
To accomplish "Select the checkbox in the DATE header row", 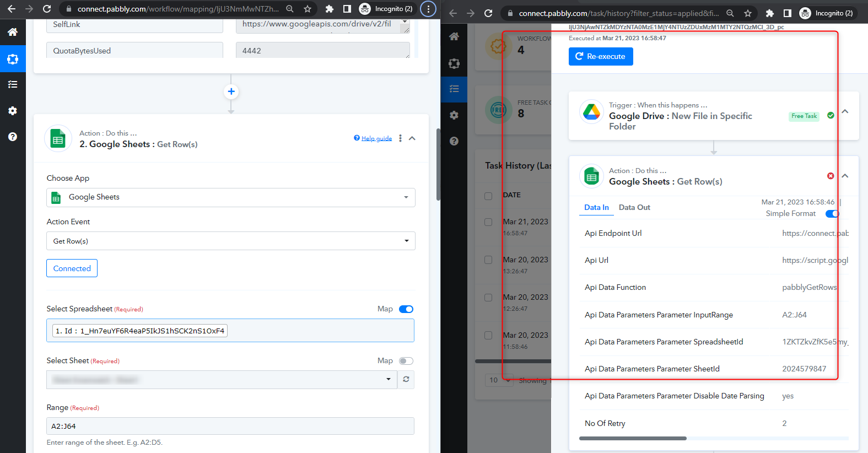I will pyautogui.click(x=488, y=196).
